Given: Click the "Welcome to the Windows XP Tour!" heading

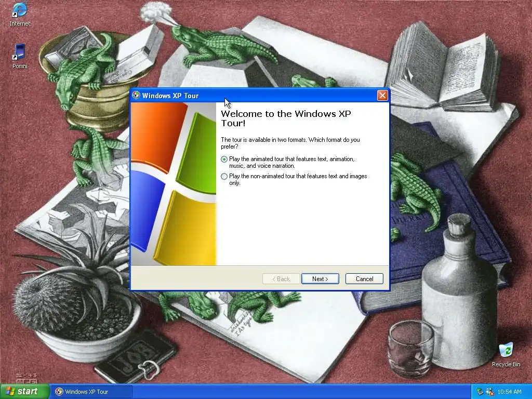Looking at the screenshot, I should pos(286,118).
